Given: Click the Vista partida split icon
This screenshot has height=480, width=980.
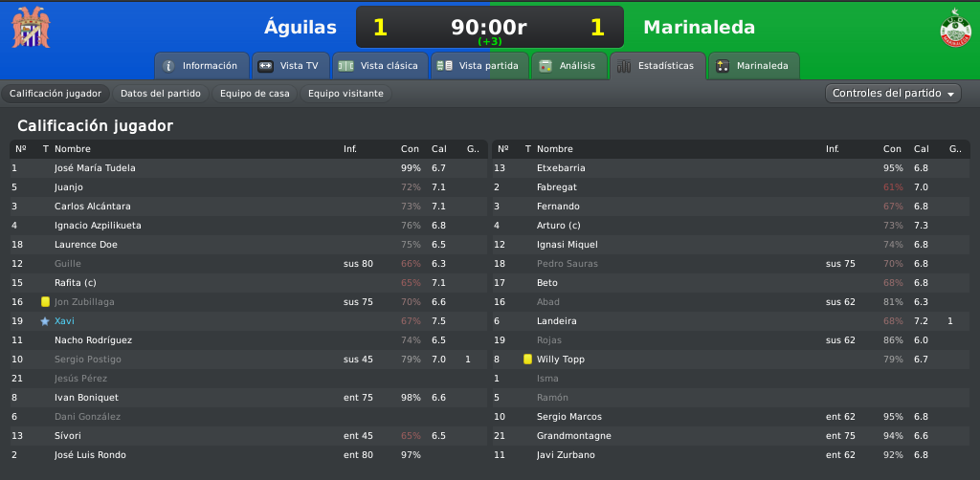Looking at the screenshot, I should (444, 66).
